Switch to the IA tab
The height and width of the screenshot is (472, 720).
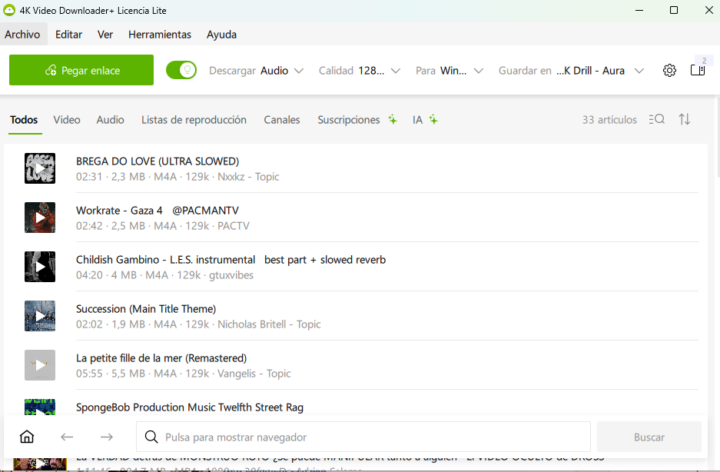[425, 120]
